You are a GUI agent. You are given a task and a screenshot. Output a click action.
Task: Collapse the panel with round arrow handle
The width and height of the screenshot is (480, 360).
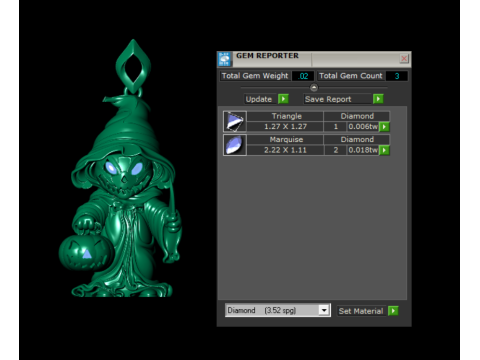point(314,88)
